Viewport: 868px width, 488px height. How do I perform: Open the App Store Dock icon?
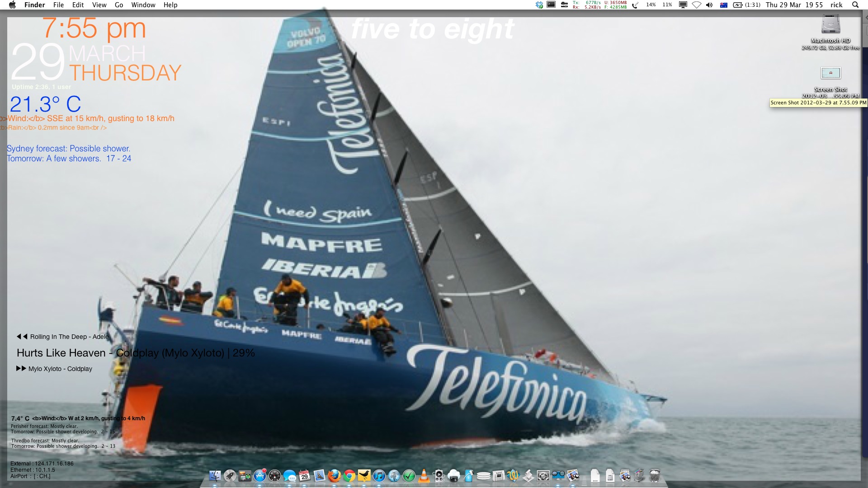click(x=260, y=475)
